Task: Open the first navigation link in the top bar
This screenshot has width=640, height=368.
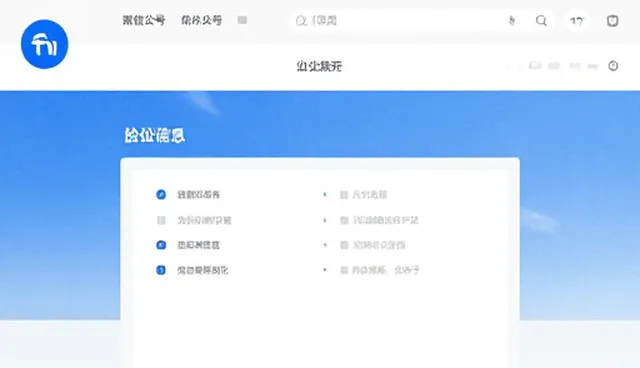Action: coord(144,20)
